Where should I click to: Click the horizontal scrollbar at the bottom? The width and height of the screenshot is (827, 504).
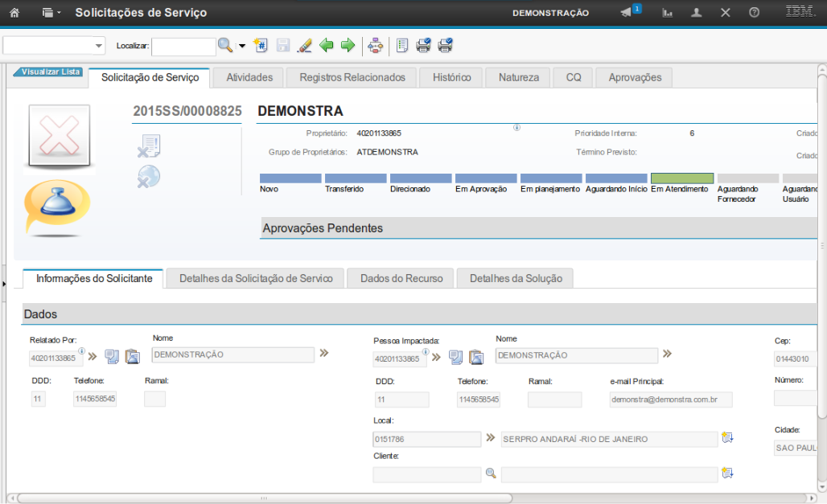tap(262, 498)
